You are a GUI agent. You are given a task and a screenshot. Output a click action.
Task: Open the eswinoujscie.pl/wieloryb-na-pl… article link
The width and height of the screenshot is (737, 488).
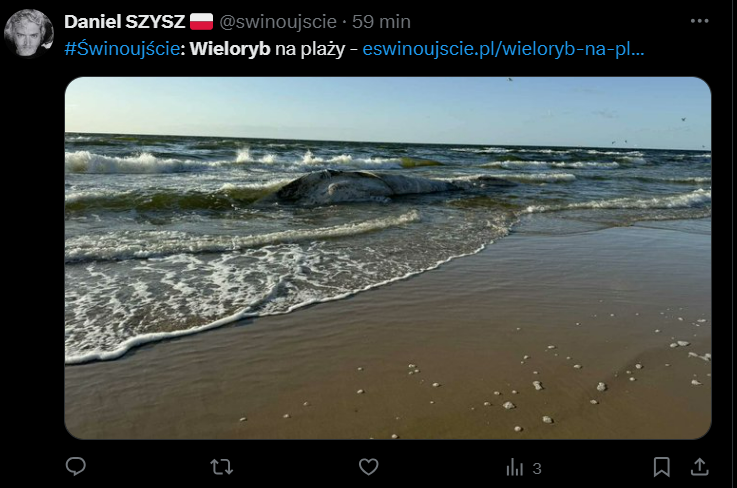(503, 49)
